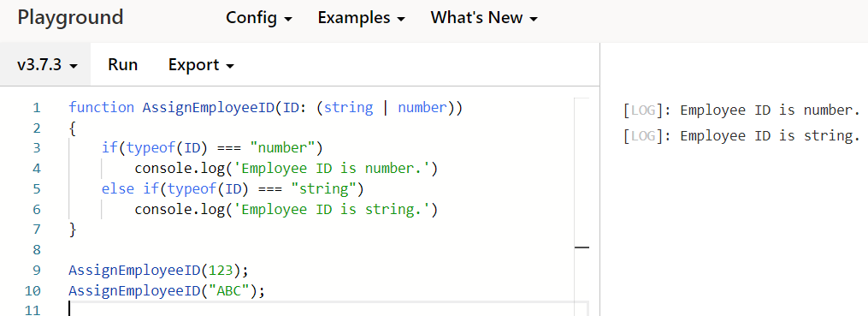Click line number 1 in the gutter
Viewport: 868px width, 316px height.
point(37,108)
